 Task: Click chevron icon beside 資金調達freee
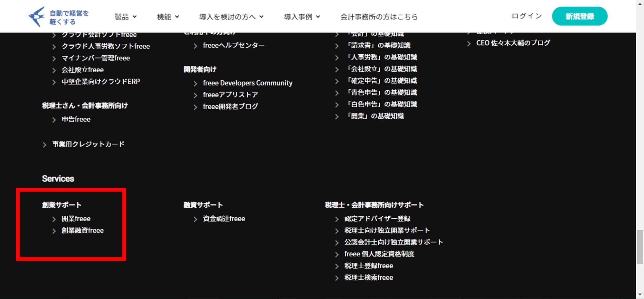click(x=195, y=219)
